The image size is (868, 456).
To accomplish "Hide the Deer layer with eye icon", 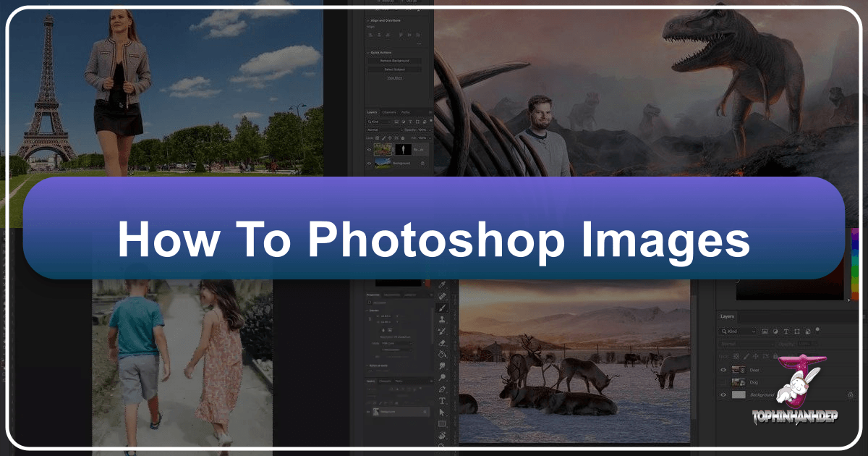I will (x=723, y=369).
